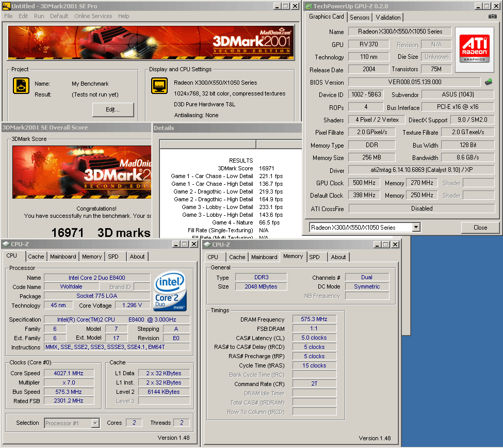Click the 3DMark2001 Second Edition banner
The height and width of the screenshot is (448, 503).
(151, 43)
